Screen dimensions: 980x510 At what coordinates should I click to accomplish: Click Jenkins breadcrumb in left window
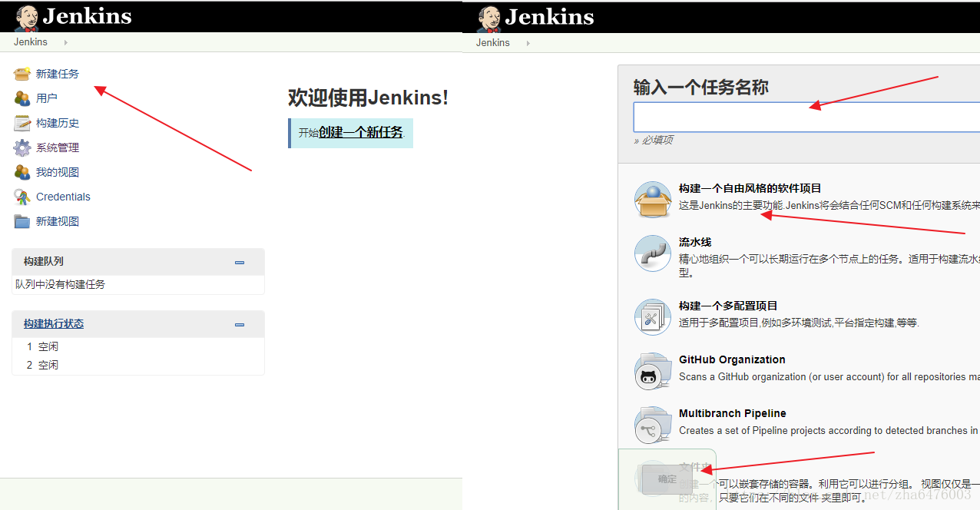click(31, 42)
